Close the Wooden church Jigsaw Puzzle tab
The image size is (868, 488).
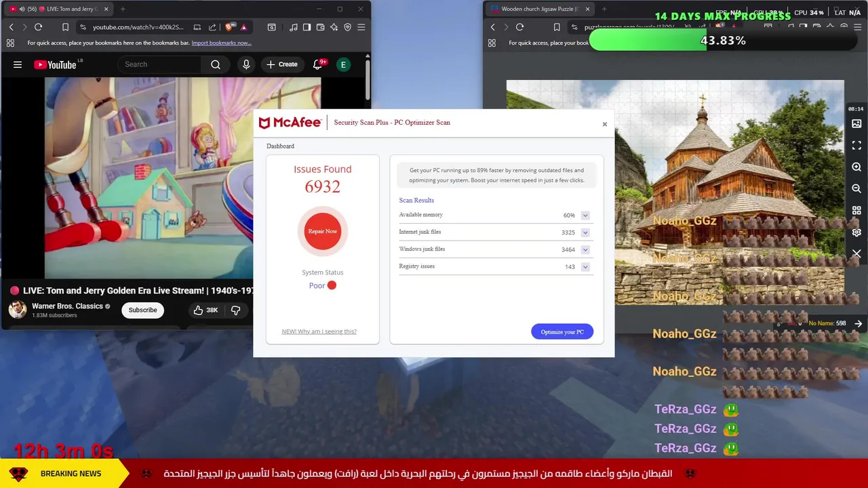coord(587,9)
